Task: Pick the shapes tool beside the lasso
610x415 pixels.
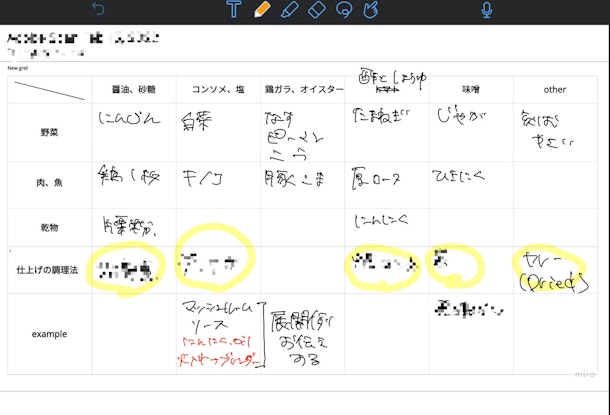Action: pos(371,10)
